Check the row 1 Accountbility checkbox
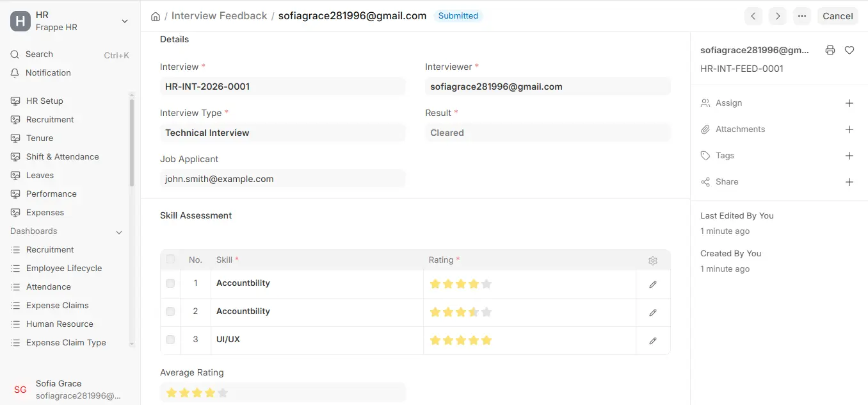868x405 pixels. click(x=170, y=283)
